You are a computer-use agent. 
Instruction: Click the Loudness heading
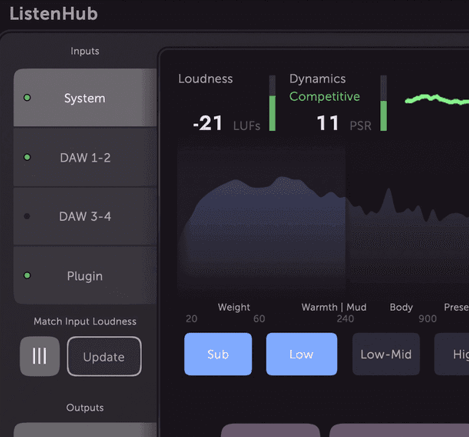click(205, 79)
